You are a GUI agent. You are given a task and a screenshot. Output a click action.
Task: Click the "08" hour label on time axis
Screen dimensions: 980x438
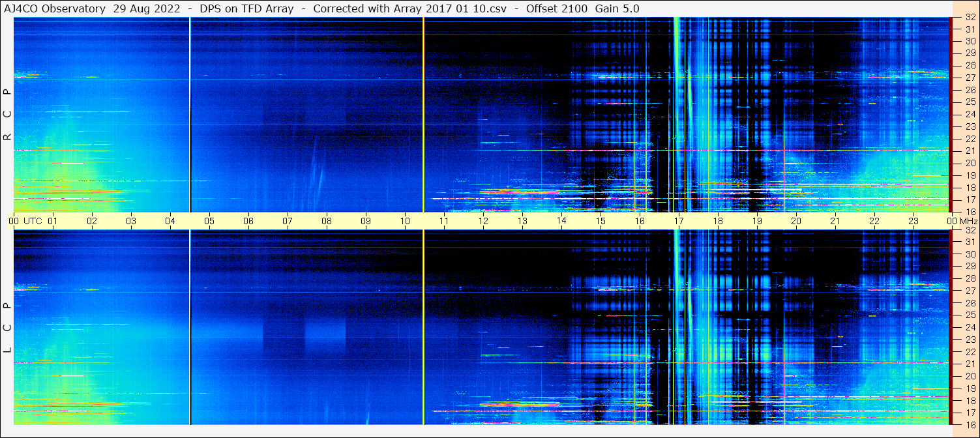click(x=327, y=221)
